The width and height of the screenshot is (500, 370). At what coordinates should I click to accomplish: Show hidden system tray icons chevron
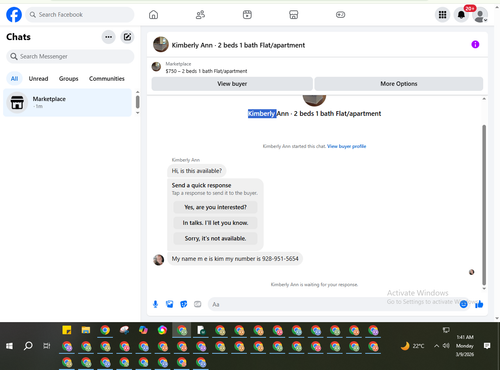[436, 346]
